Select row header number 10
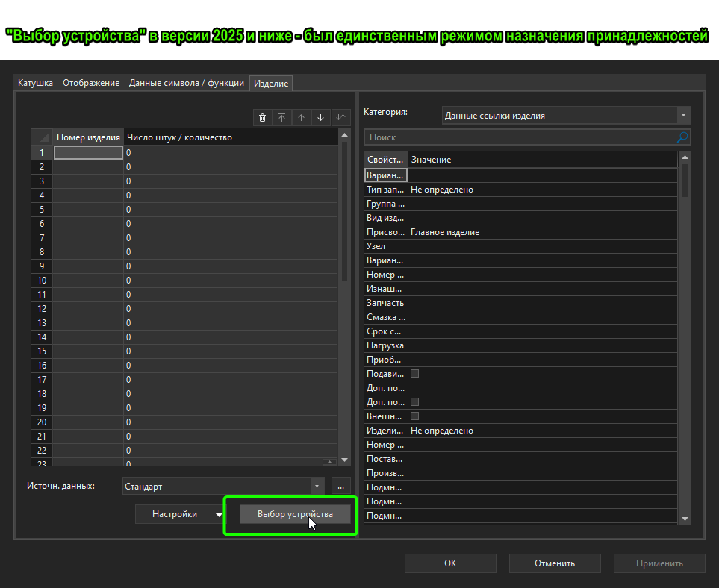 point(42,281)
